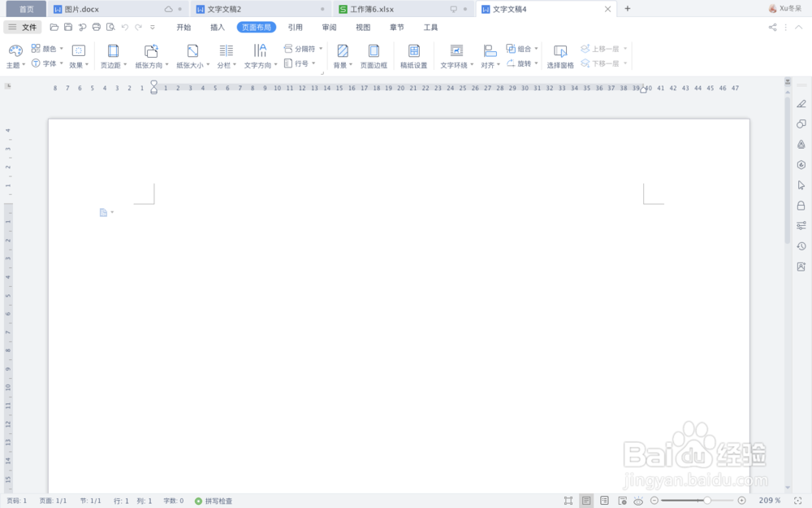Click the 纸张大小 paper size icon
The image size is (812, 508).
tap(192, 50)
